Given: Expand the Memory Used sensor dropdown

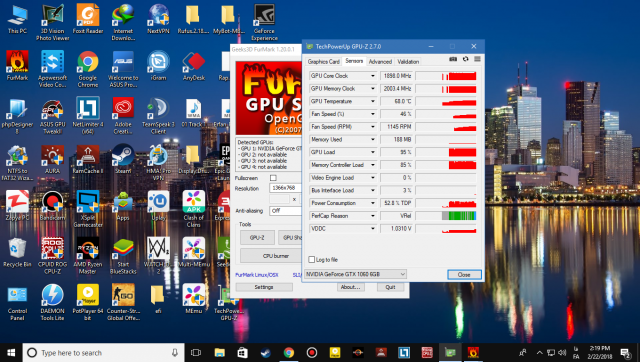Looking at the screenshot, I should click(x=373, y=140).
